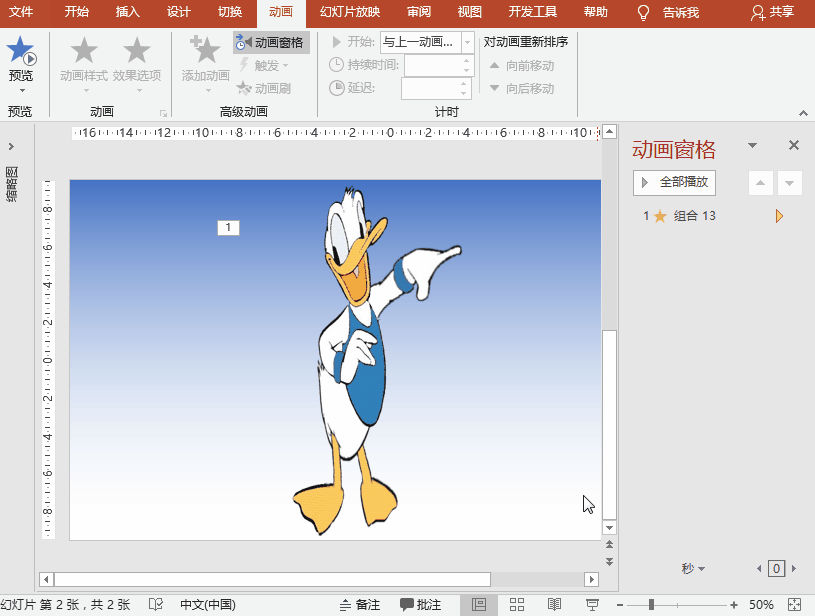The height and width of the screenshot is (616, 815).
Task: Open the Review tab
Action: 419,11
